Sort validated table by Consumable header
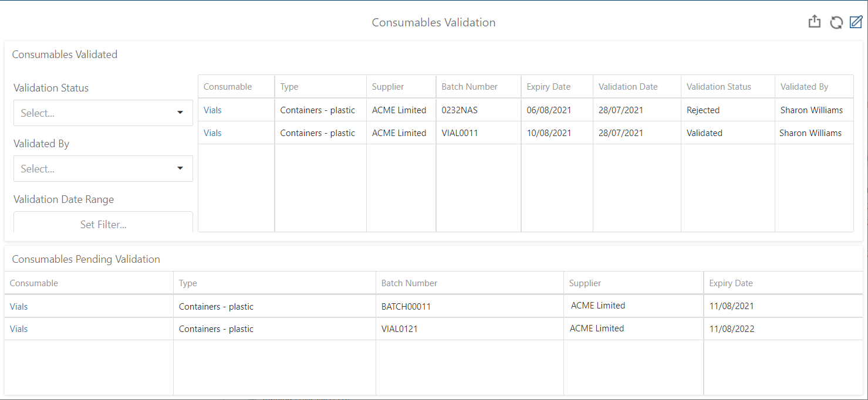Screen dimensions: 868x400 (x=228, y=87)
